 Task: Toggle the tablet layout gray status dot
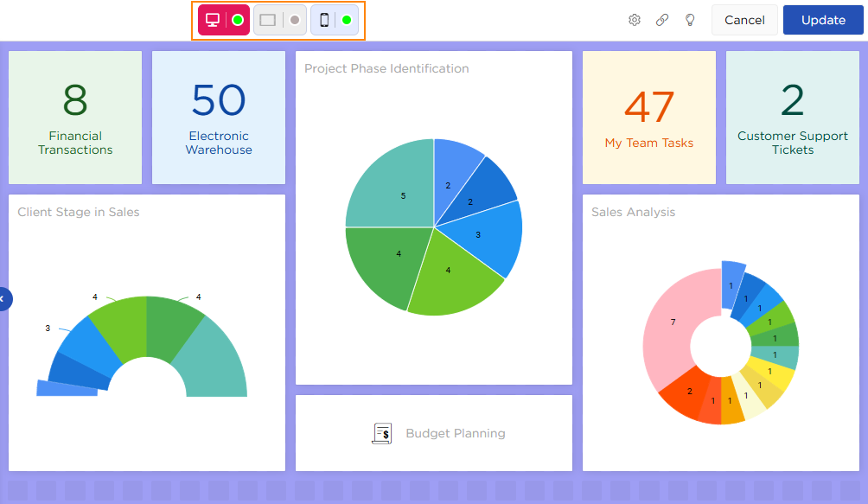pyautogui.click(x=295, y=20)
